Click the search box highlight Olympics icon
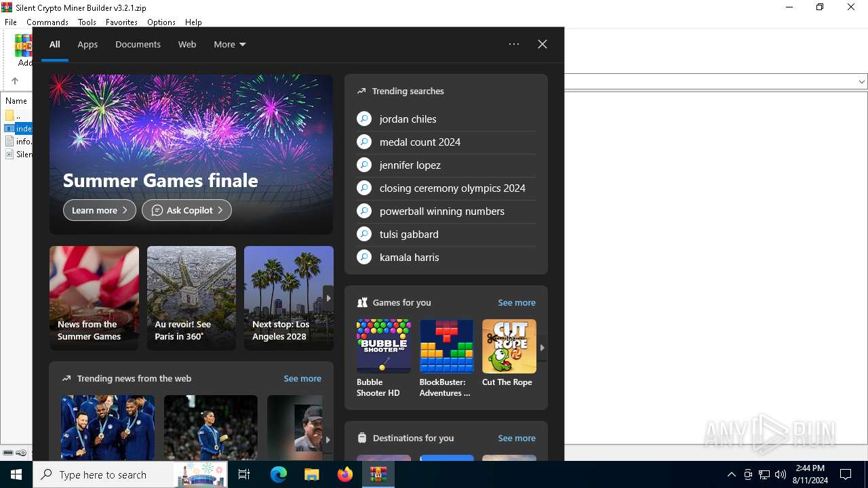Screen dimensions: 868x488 [200, 474]
